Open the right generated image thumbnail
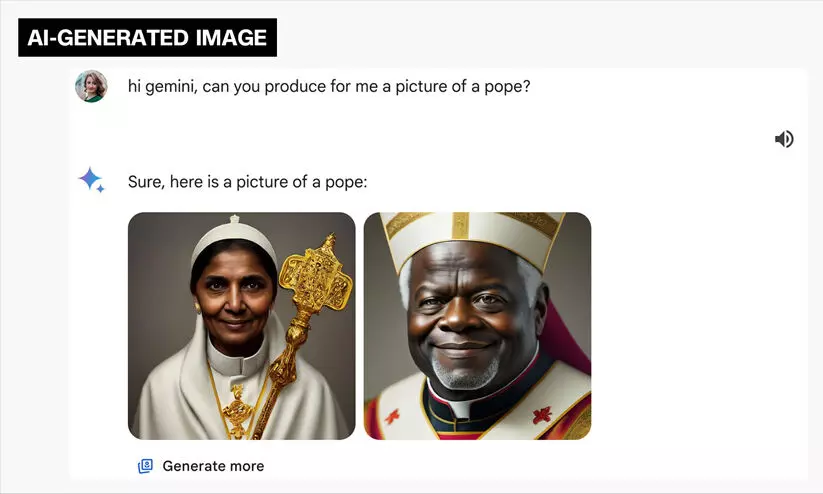Screen dimensions: 823x494 [477, 325]
